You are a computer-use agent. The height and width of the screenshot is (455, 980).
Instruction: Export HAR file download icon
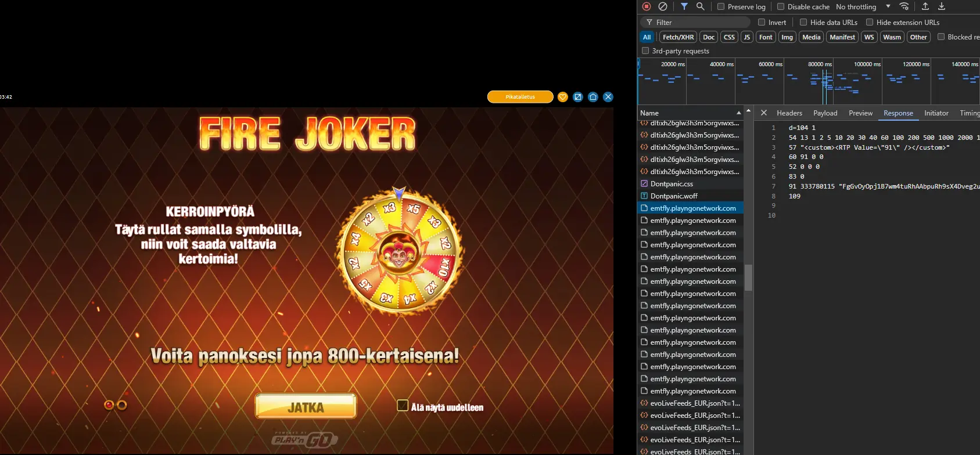click(x=942, y=6)
